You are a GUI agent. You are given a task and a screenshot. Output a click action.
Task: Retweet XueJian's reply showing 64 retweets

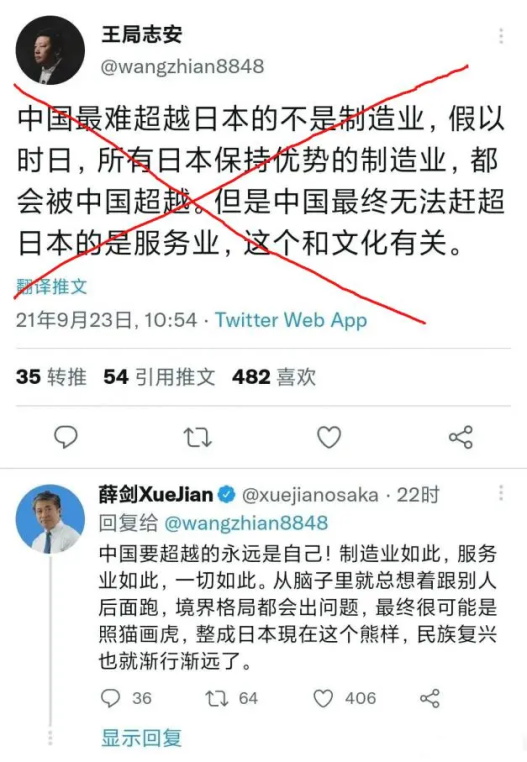(231, 698)
